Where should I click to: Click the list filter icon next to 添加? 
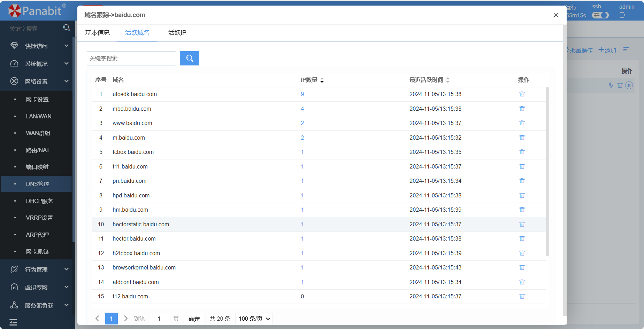pos(626,49)
